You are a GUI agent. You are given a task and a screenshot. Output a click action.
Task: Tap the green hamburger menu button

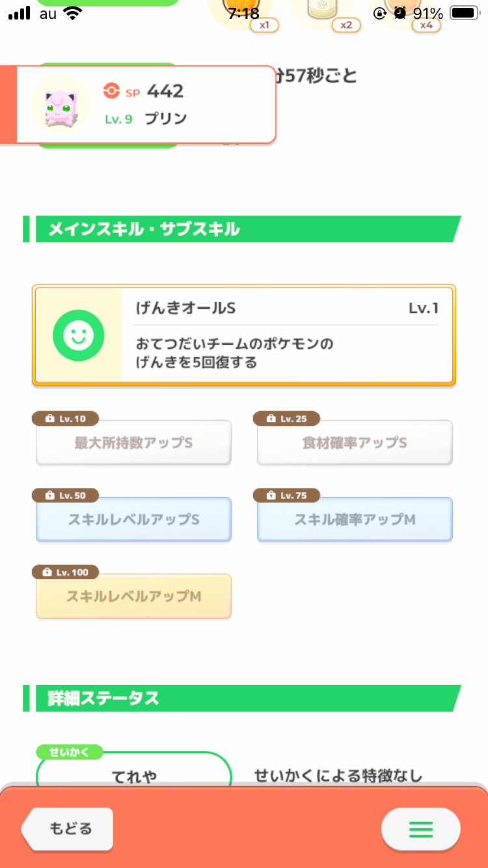pyautogui.click(x=420, y=829)
